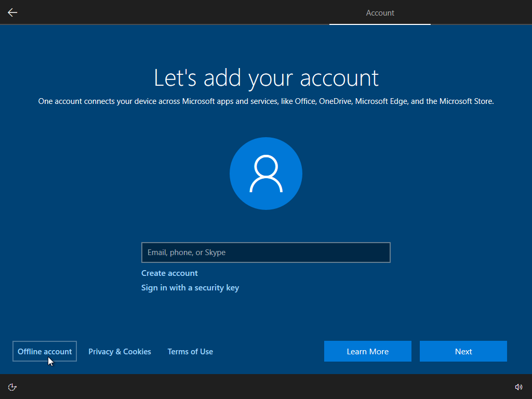Focus the Email, phone, or Skype field
532x399 pixels.
pyautogui.click(x=265, y=252)
